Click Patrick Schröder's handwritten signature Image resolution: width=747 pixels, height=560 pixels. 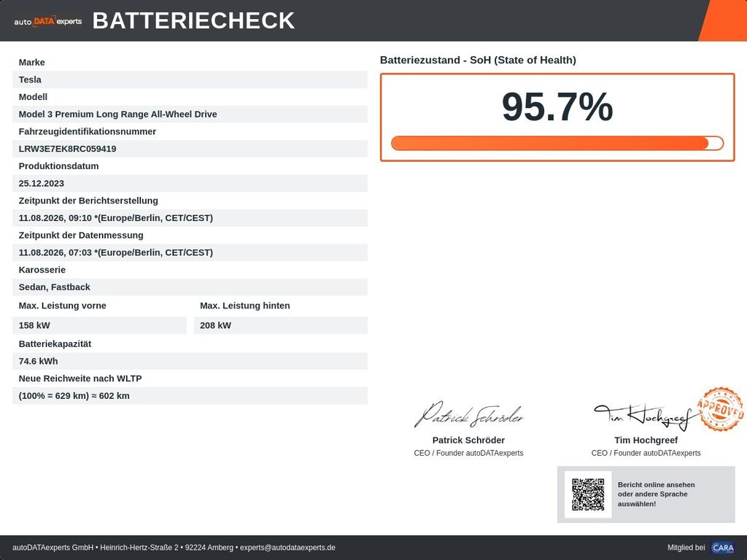click(469, 414)
